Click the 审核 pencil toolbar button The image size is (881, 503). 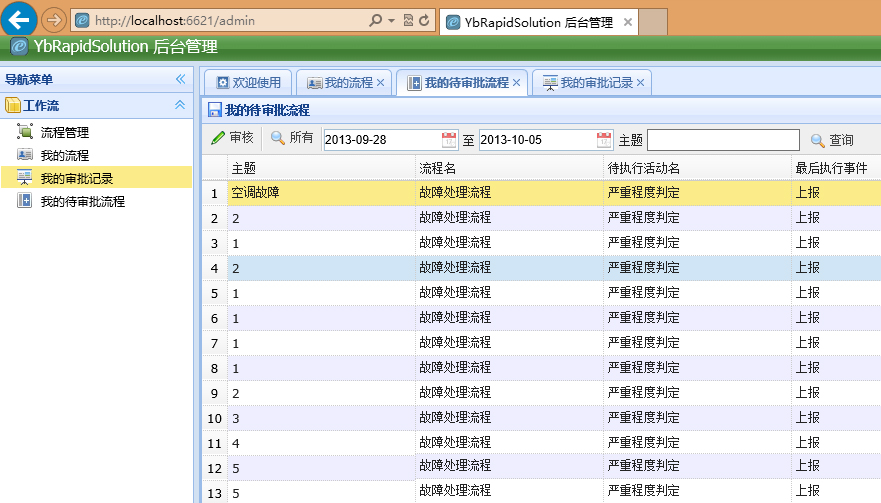click(x=232, y=139)
